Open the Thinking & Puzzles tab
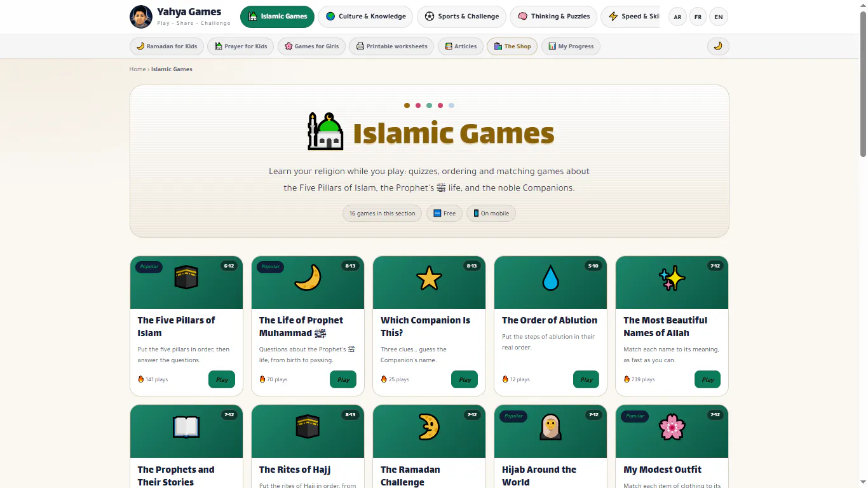Viewport: 868px width, 488px height. (x=553, y=17)
